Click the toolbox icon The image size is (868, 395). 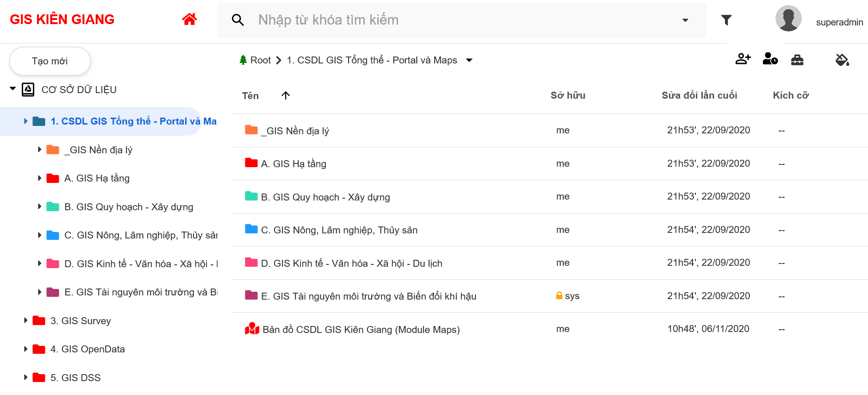(x=797, y=60)
